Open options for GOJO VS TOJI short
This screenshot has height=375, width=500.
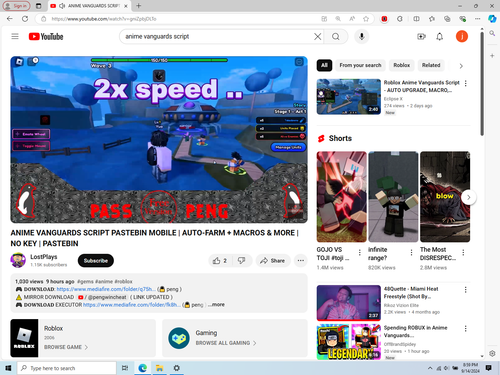360,253
